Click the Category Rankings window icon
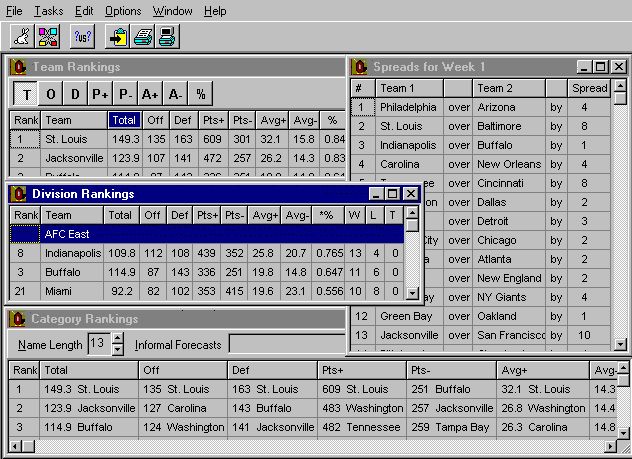This screenshot has width=632, height=459. pyautogui.click(x=18, y=319)
